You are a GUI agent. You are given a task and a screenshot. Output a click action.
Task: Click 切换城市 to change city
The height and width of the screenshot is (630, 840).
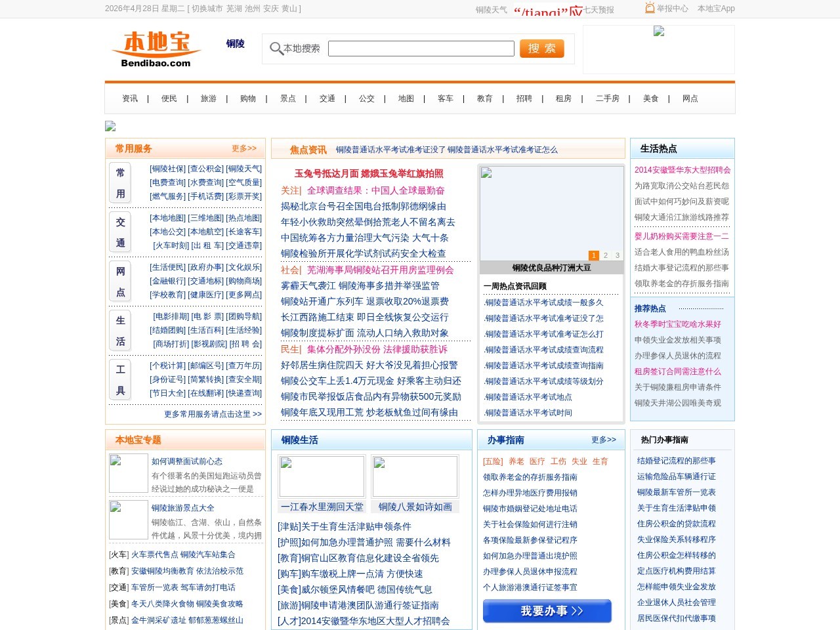[207, 9]
